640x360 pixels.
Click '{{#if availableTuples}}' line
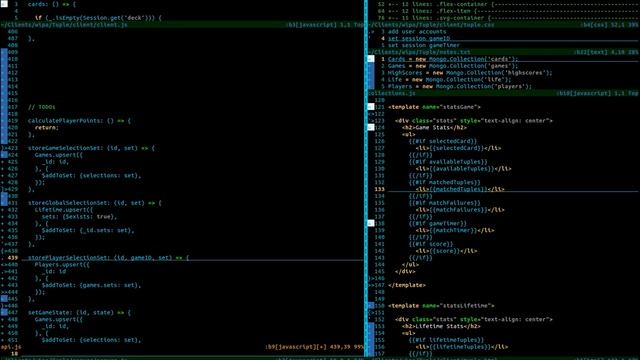click(448, 162)
